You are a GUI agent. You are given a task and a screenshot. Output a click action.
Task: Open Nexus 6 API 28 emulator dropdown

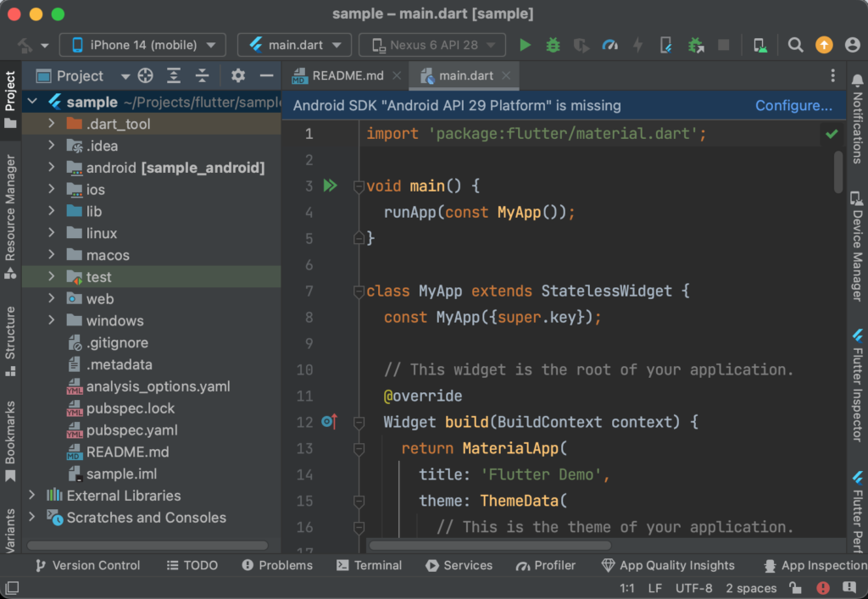432,45
